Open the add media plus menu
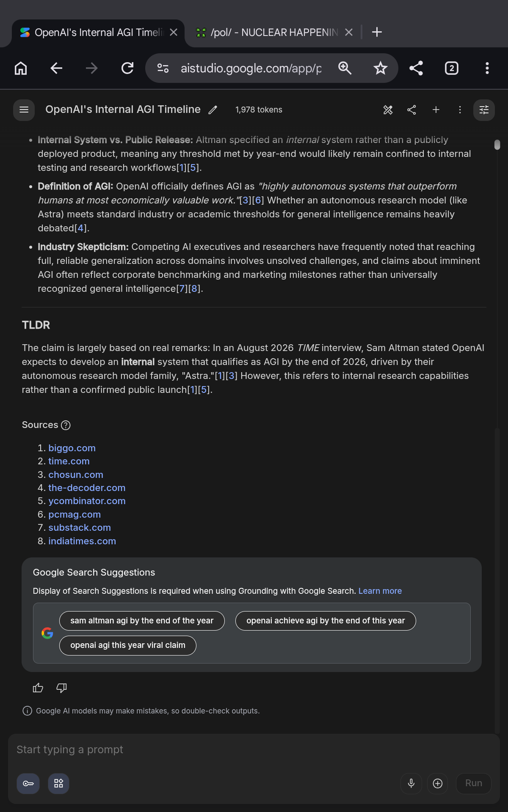 (438, 784)
